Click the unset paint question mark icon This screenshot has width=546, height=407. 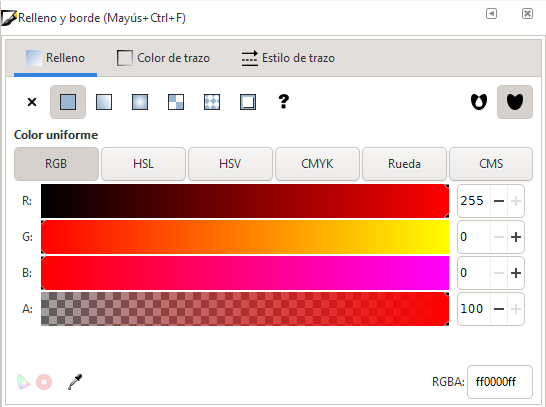283,102
